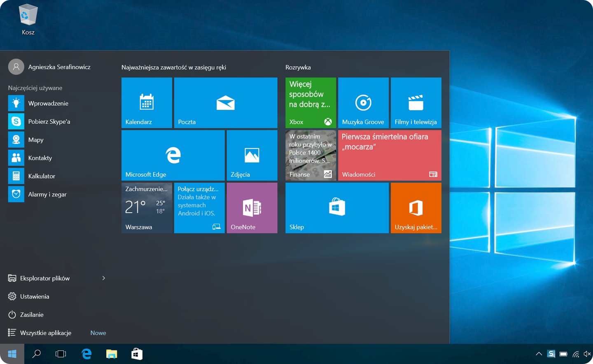Image resolution: width=593 pixels, height=364 pixels.
Task: Launch Kalkulator from list
Action: tap(57, 176)
